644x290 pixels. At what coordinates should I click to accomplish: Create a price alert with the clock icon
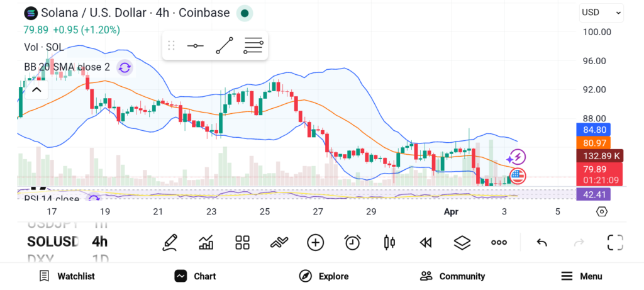352,242
